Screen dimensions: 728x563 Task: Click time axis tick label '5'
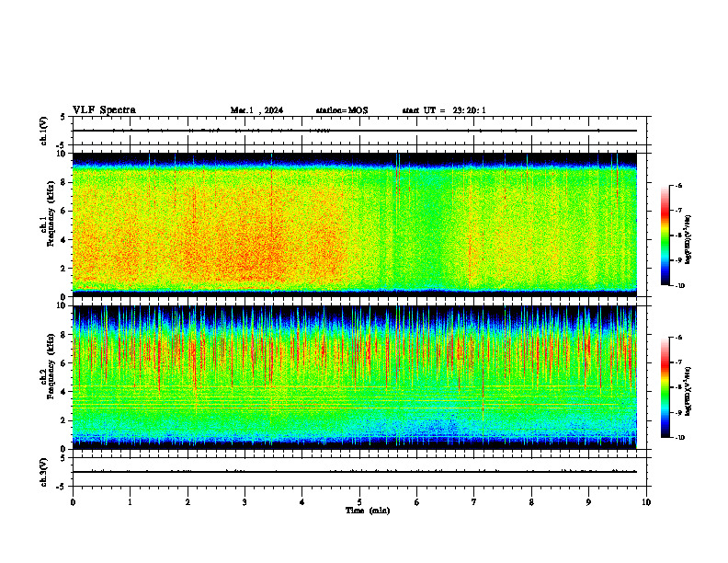pyautogui.click(x=359, y=502)
